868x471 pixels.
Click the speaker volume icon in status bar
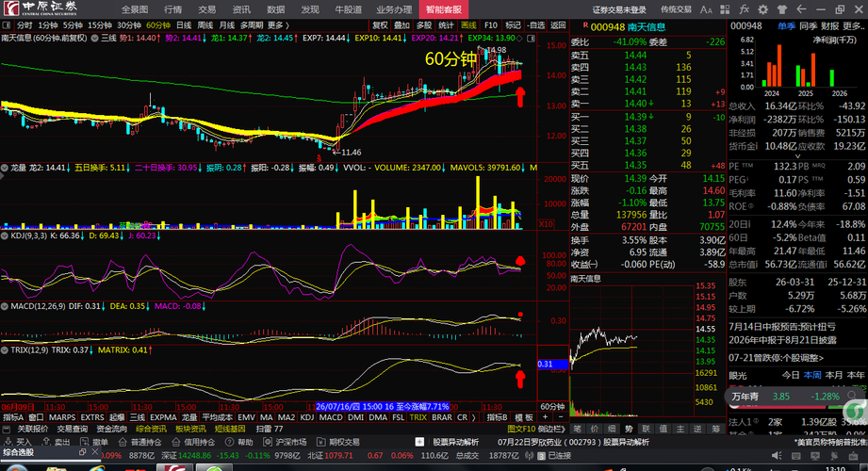click(x=778, y=456)
